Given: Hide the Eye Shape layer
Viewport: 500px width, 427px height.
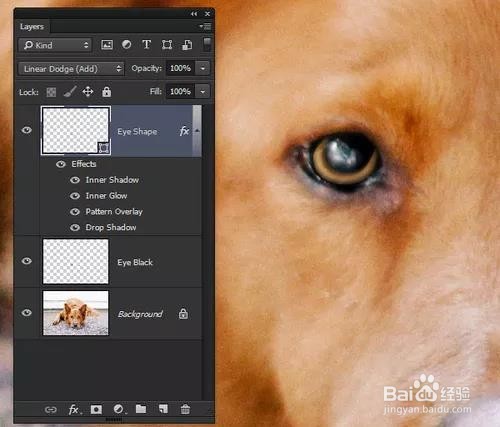Looking at the screenshot, I should pos(27,130).
